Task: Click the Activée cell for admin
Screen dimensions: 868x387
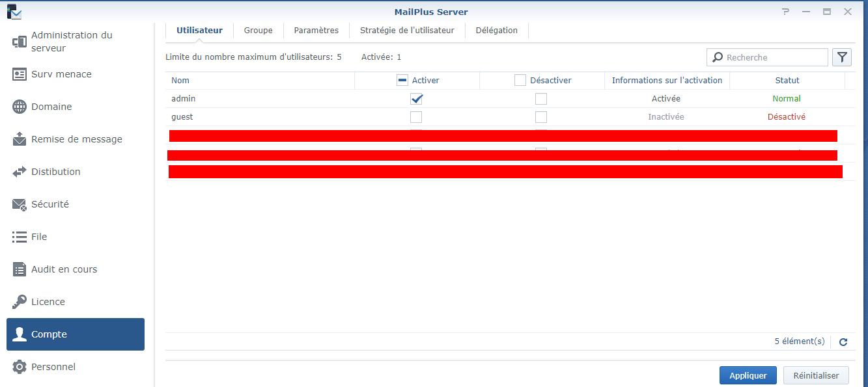Action: [666, 99]
